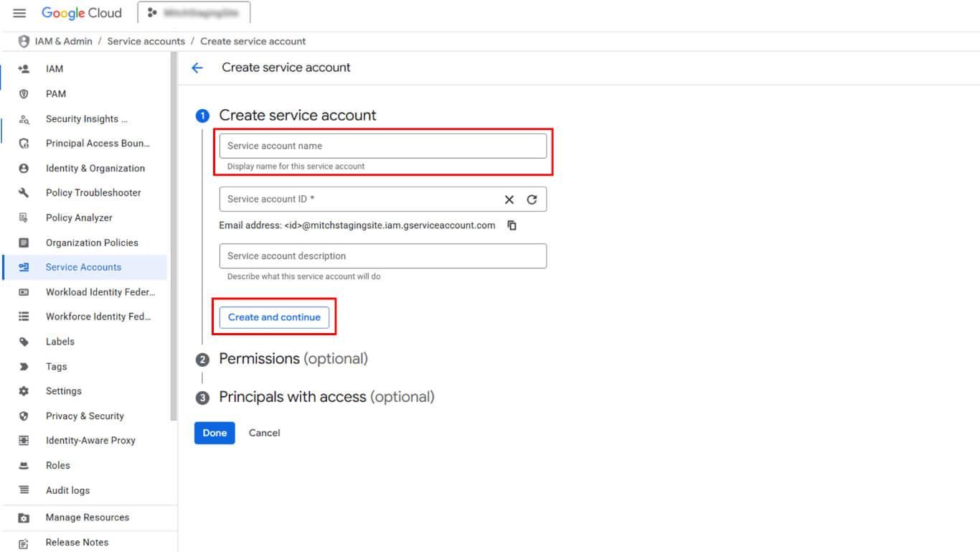Clear the Service account ID field
Viewport: 980px width, 552px height.
(509, 200)
